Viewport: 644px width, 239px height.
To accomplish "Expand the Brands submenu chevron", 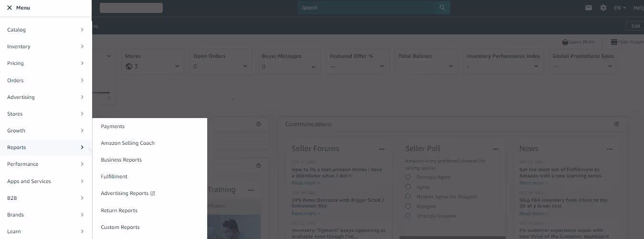I will click(x=82, y=215).
